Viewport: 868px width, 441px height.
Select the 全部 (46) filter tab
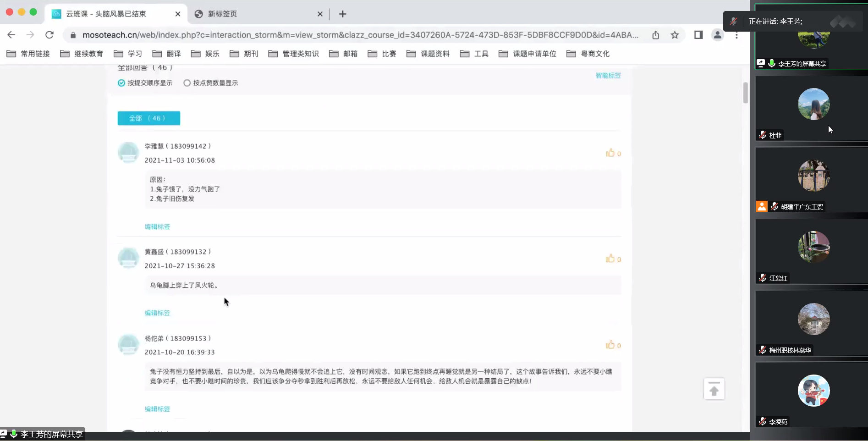[x=148, y=118]
